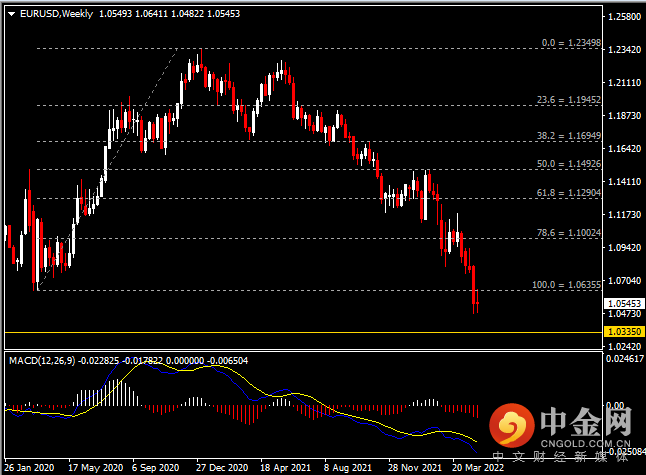Click the 0.00 level on MACD scale

pos(625,407)
